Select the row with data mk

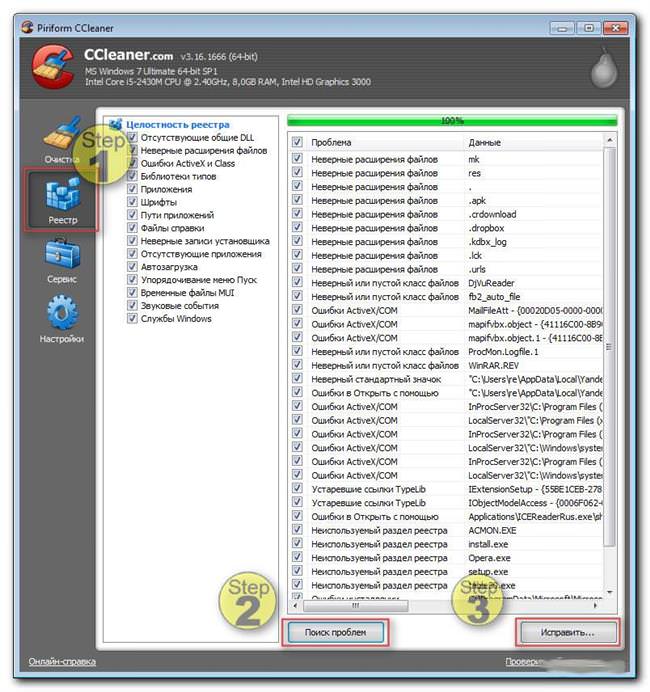tap(445, 159)
